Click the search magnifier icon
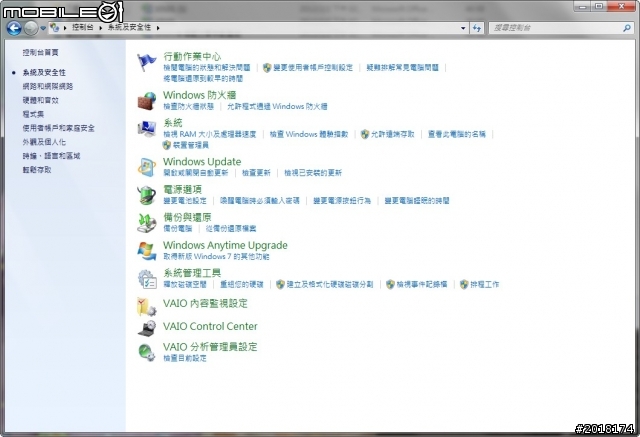This screenshot has width=640, height=437. point(627,28)
